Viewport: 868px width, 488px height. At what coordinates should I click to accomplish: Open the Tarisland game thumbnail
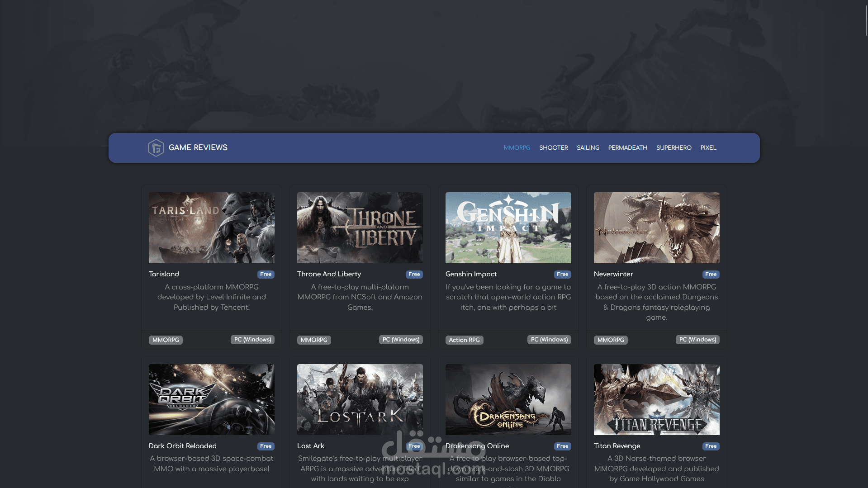212,227
